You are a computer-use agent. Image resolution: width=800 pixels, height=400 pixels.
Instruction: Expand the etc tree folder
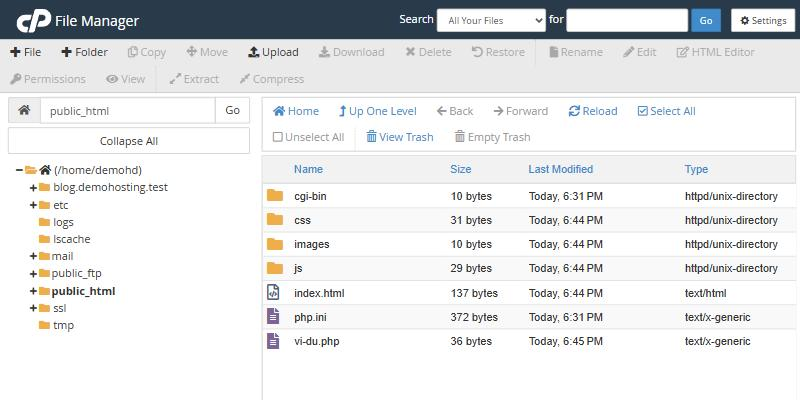click(33, 205)
